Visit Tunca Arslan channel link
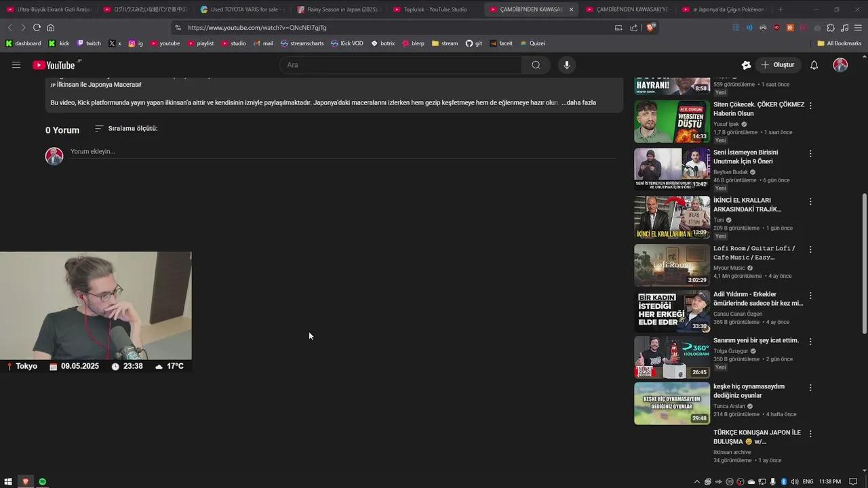The width and height of the screenshot is (868, 488). point(729,406)
